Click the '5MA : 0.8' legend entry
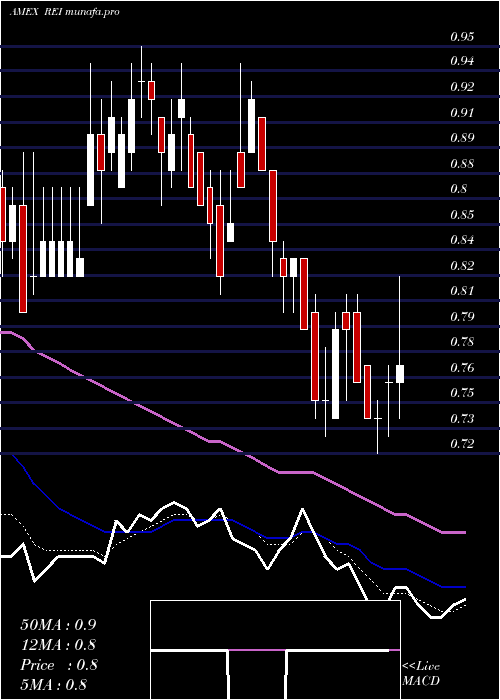The width and height of the screenshot is (500, 700). pos(53,685)
